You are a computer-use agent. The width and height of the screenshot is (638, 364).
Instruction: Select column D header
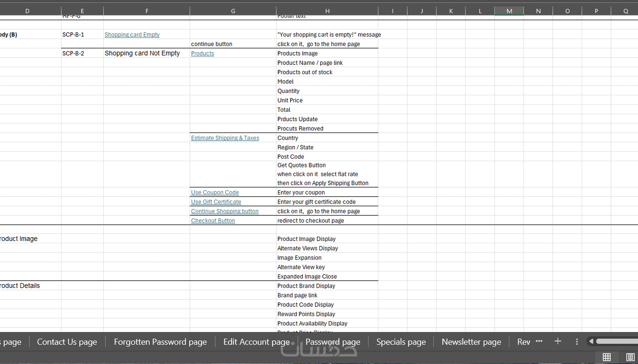(x=27, y=11)
